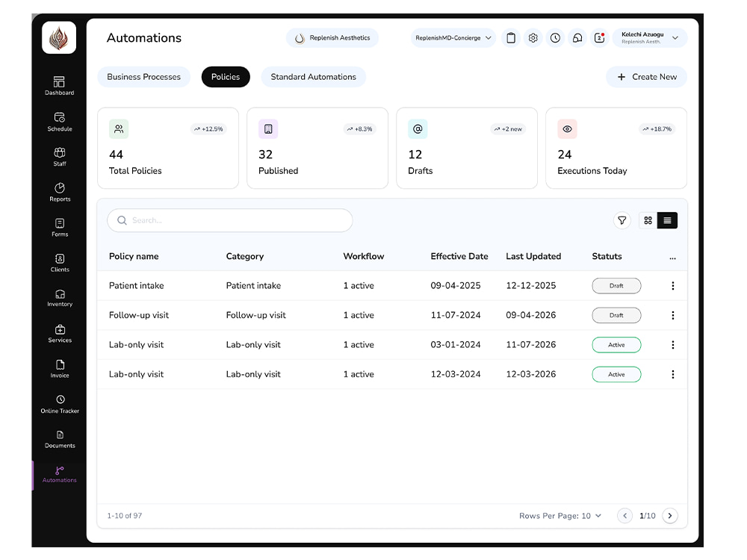747x560 pixels.
Task: Click Replenish Aesthetics pill in header
Action: click(x=332, y=38)
